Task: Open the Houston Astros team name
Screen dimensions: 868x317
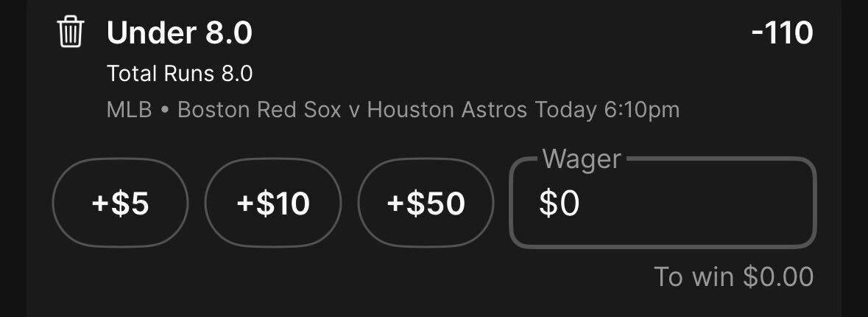Action: pos(447,110)
